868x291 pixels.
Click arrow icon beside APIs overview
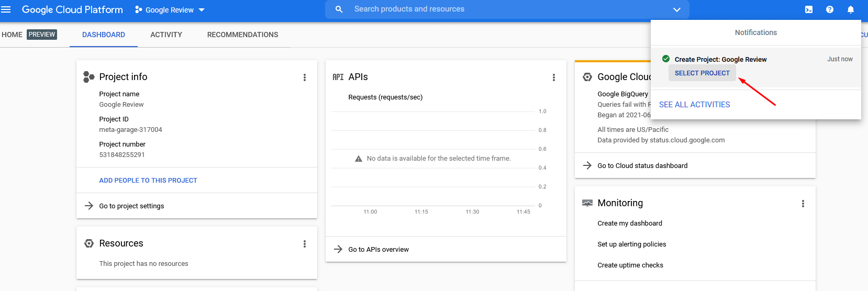338,249
